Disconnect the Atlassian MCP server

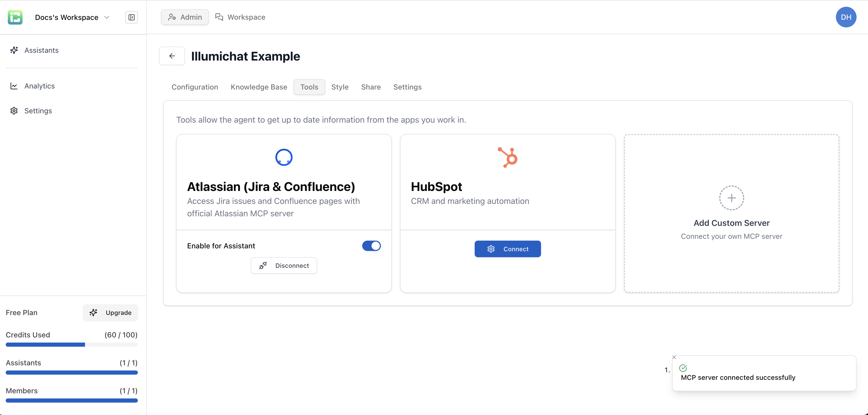point(284,265)
